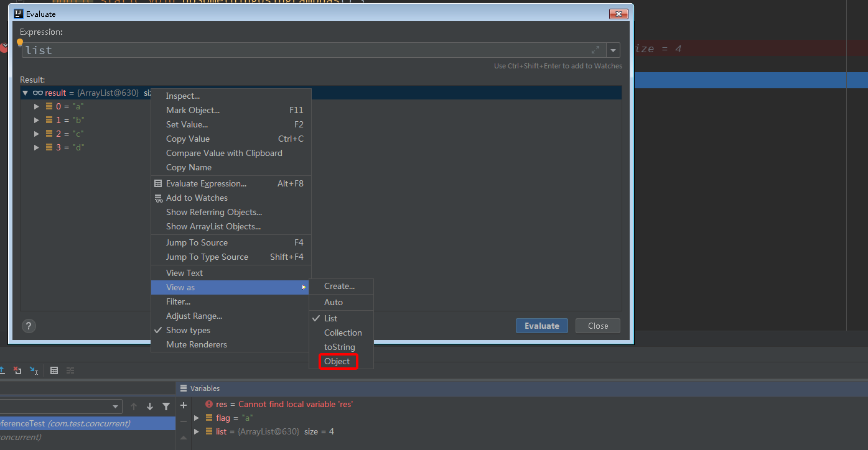Open the expression history dropdown arrow

click(613, 50)
